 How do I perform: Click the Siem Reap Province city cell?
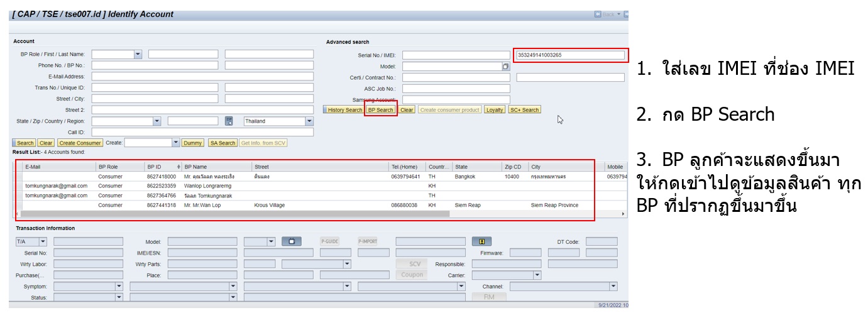555,206
